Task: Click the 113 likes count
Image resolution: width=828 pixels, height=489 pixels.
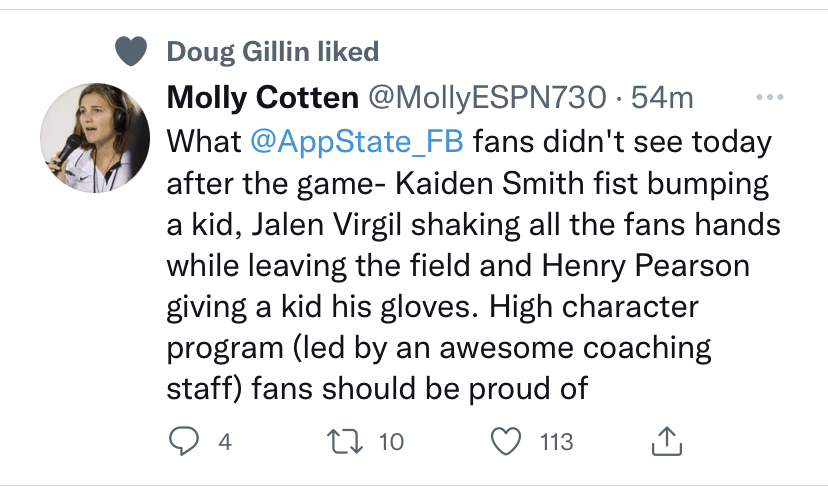Action: click(556, 441)
